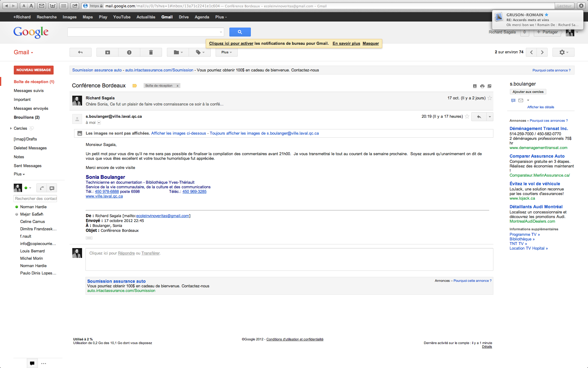The height and width of the screenshot is (368, 588).
Task: Open Messages envoyés folder
Action: [31, 109]
